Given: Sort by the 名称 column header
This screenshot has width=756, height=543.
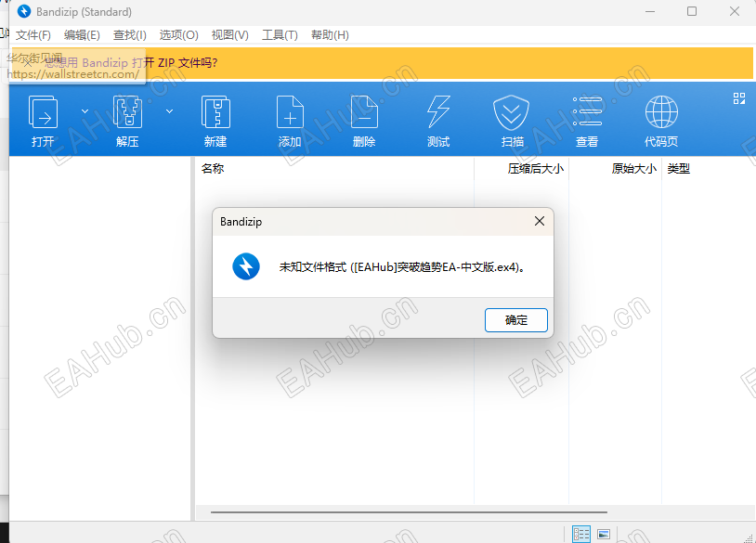Looking at the screenshot, I should click(x=213, y=169).
